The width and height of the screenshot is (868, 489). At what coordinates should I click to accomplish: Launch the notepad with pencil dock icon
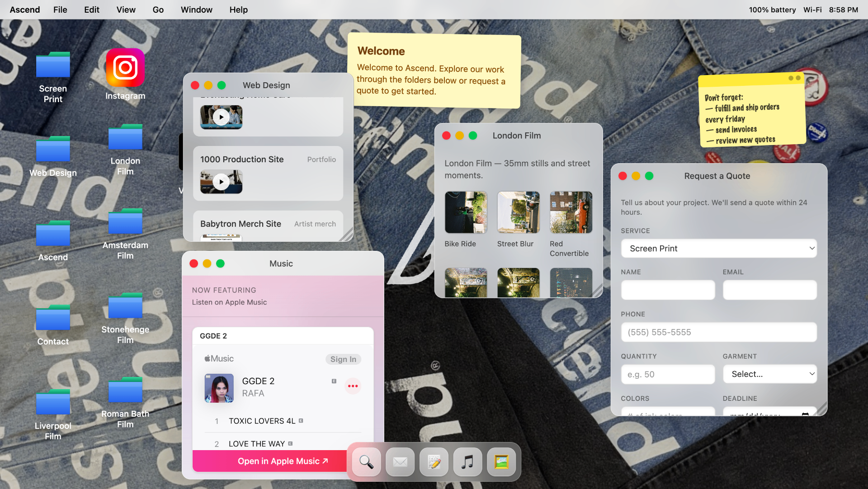pyautogui.click(x=434, y=462)
